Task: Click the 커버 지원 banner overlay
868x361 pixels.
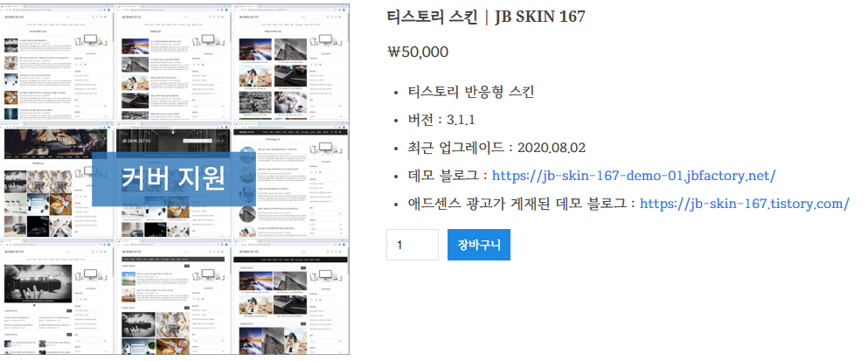Action: pos(173,177)
